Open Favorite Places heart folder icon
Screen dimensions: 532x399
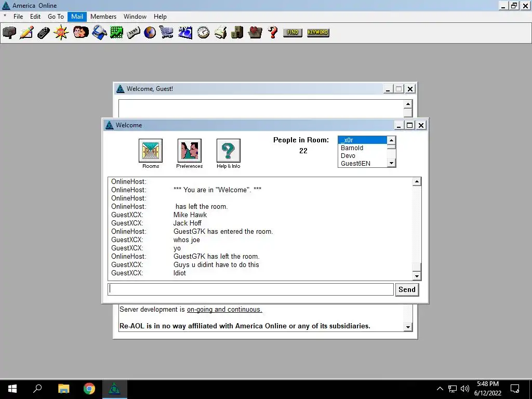pos(255,33)
